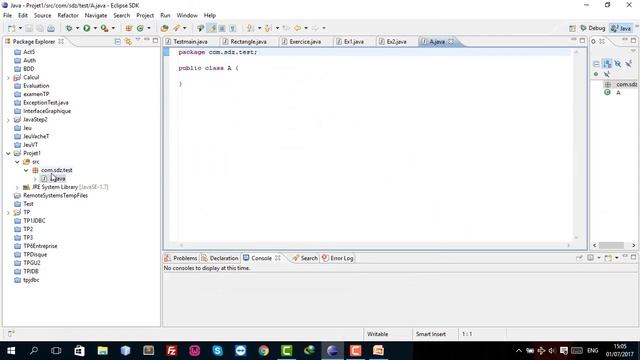Screen dimensions: 640x360
Task: Go to next annotation icon
Action: 250,28
